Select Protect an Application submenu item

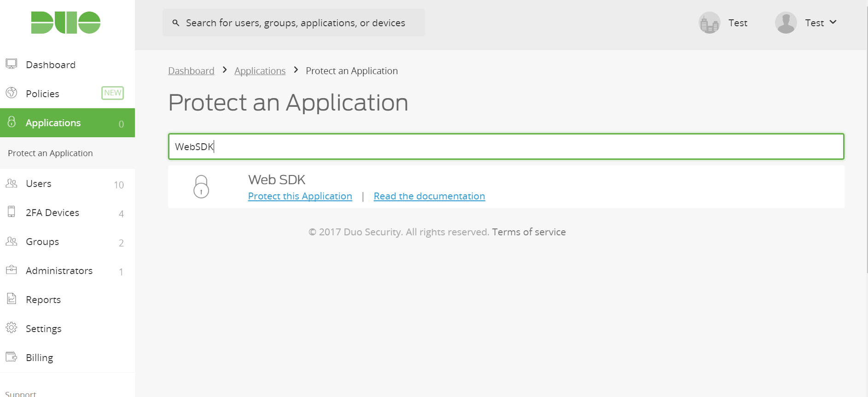coord(50,153)
